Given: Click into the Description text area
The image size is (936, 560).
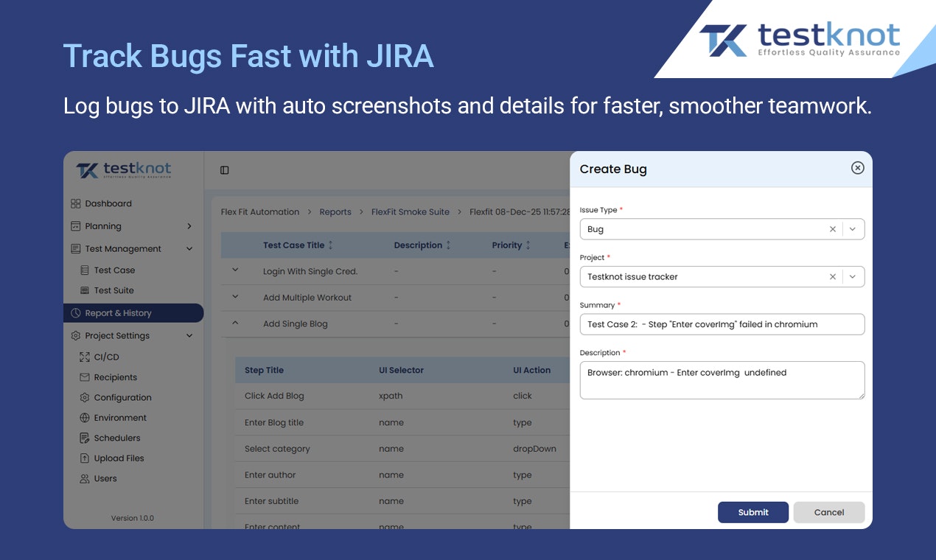Looking at the screenshot, I should pyautogui.click(x=722, y=380).
